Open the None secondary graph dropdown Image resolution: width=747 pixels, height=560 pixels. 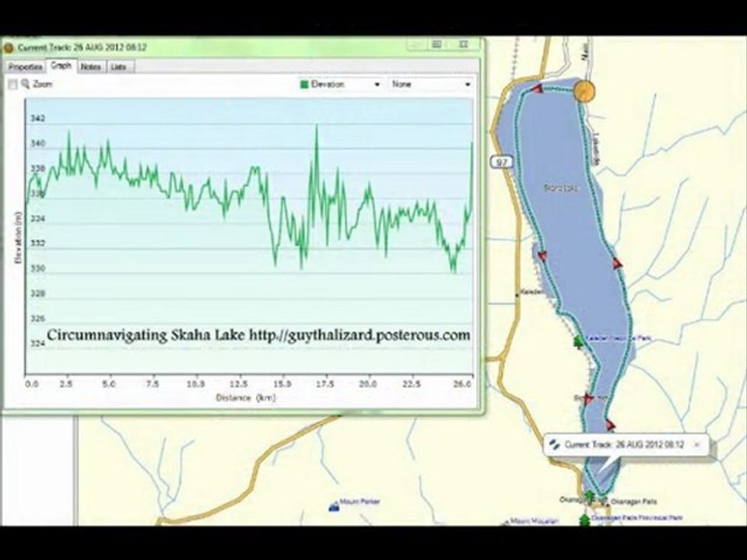tap(430, 84)
